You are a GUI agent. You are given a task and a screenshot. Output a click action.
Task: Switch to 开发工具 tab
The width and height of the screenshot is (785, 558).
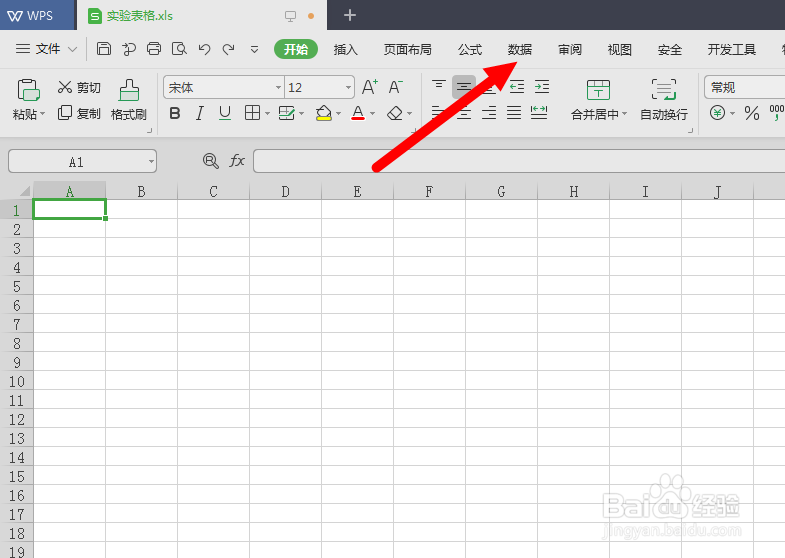pos(731,50)
